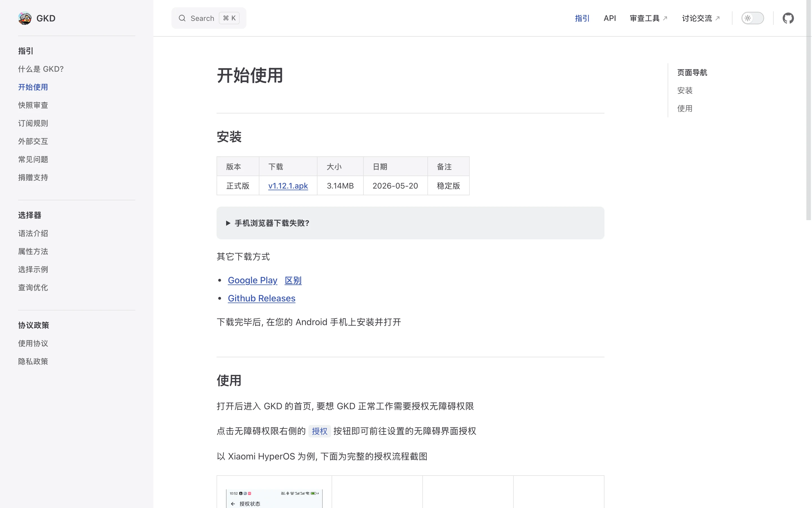Open 订阅规则 sidebar page

click(x=33, y=123)
